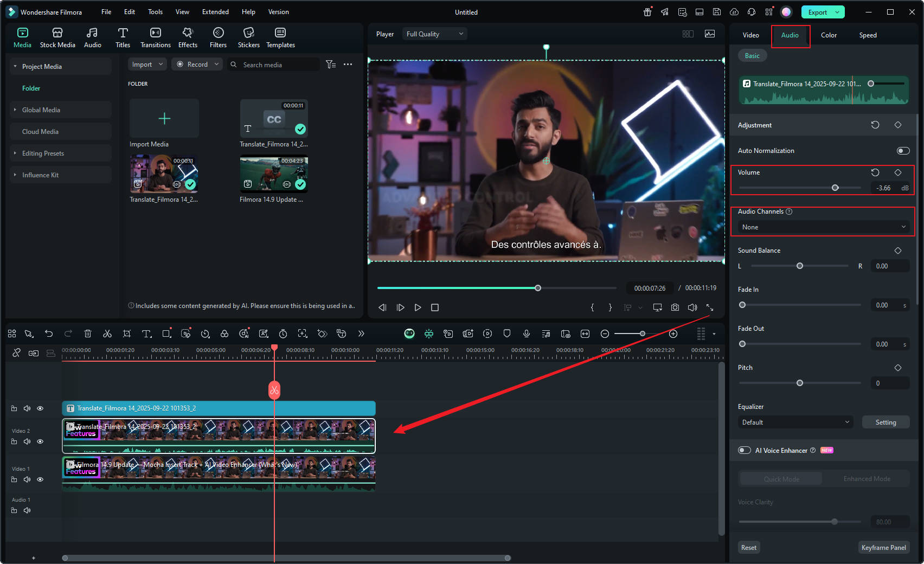Open the Transitions panel
This screenshot has width=924, height=564.
pos(156,38)
